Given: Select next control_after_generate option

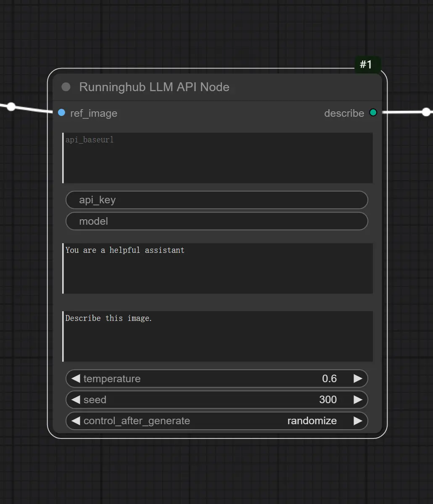Looking at the screenshot, I should click(358, 420).
